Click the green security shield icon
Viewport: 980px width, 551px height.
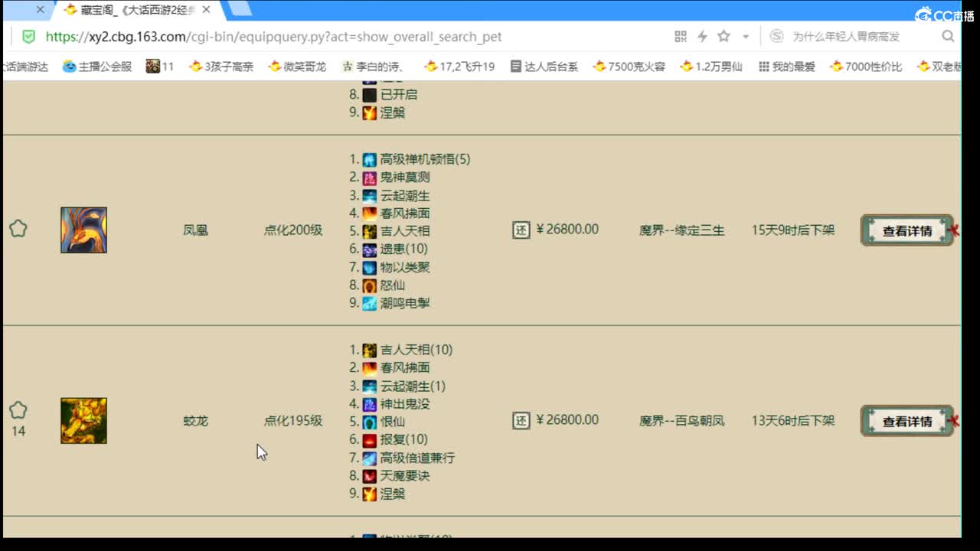[28, 37]
